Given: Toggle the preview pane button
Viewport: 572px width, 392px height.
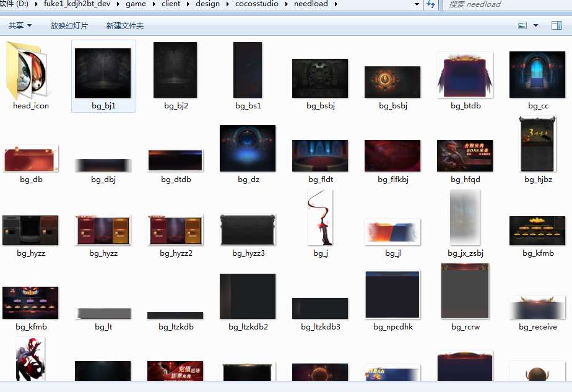Looking at the screenshot, I should coord(555,25).
